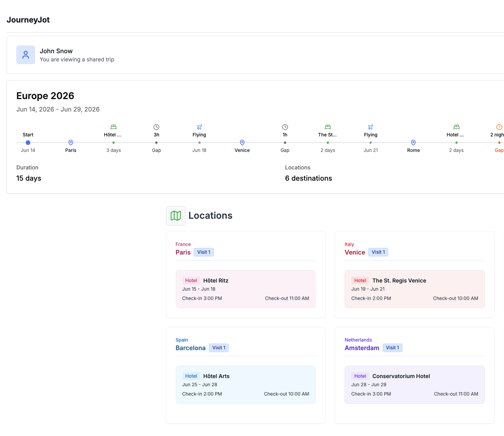
Task: Click the Amsterdam heading in Netherlands card
Action: tap(362, 348)
